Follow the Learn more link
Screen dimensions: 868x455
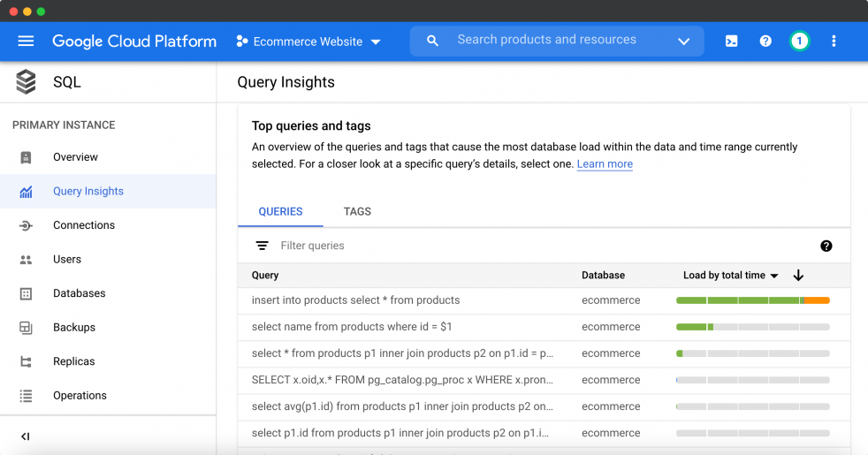605,163
